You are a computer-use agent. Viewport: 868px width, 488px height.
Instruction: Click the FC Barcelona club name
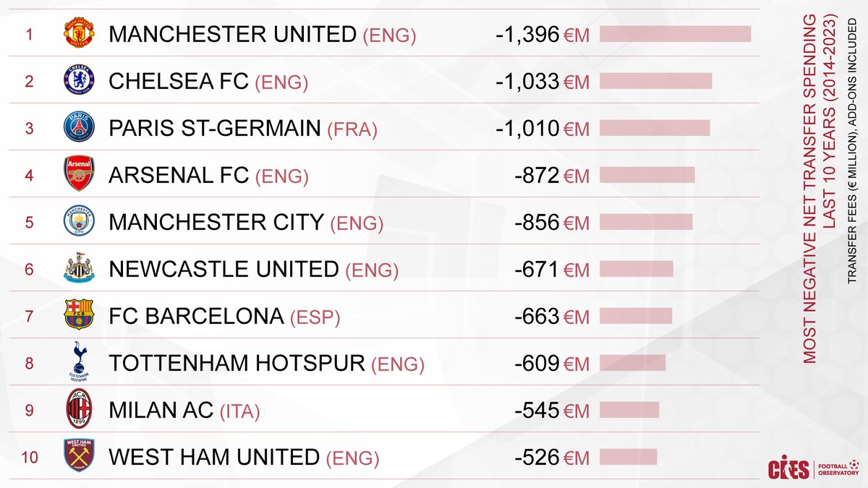tap(197, 316)
